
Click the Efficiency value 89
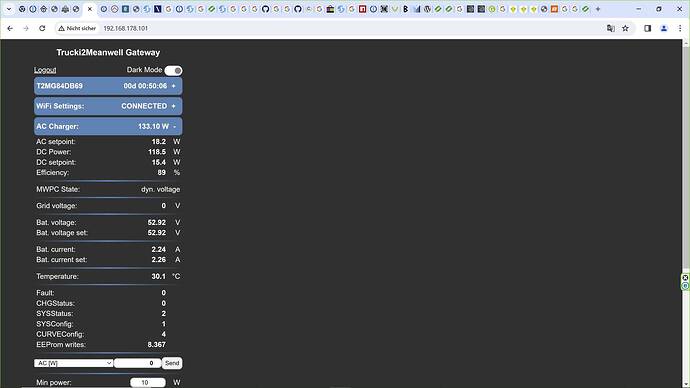(x=161, y=172)
